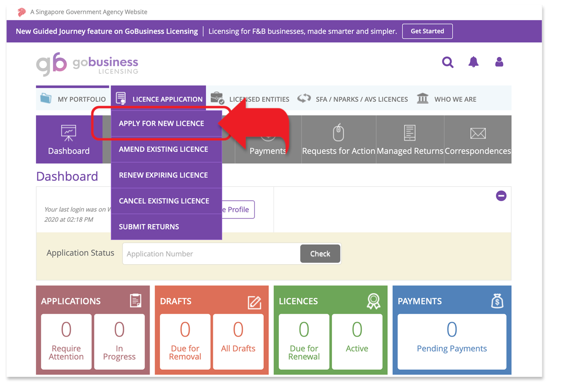Click the partially hidden Profile button
The height and width of the screenshot is (385, 588).
click(238, 209)
